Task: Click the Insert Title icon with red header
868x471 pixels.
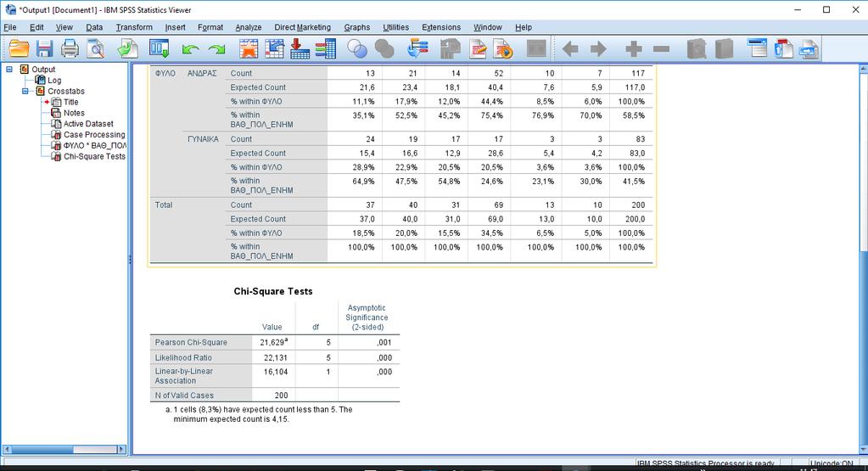Action: [783, 49]
